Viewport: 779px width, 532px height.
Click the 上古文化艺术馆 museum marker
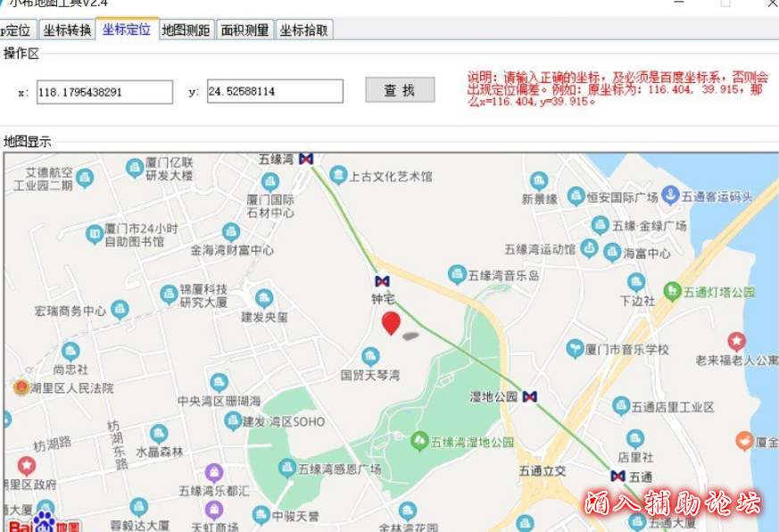(x=338, y=176)
